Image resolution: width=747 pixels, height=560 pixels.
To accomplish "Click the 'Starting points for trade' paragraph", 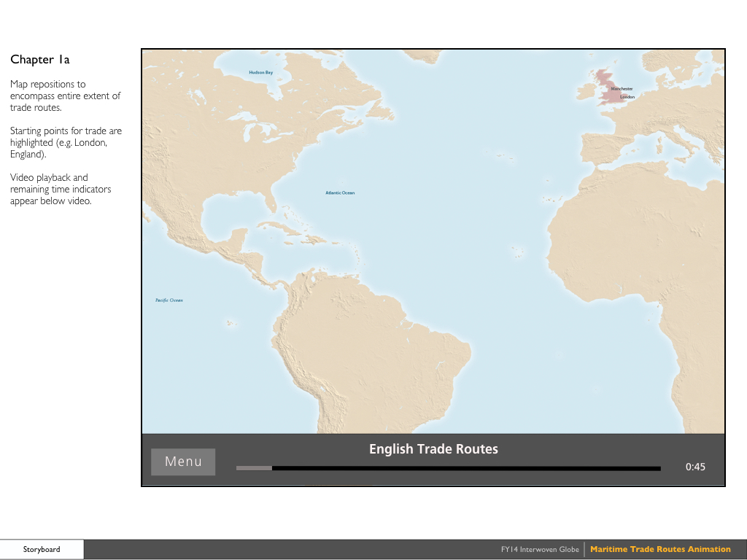I will pos(66,142).
